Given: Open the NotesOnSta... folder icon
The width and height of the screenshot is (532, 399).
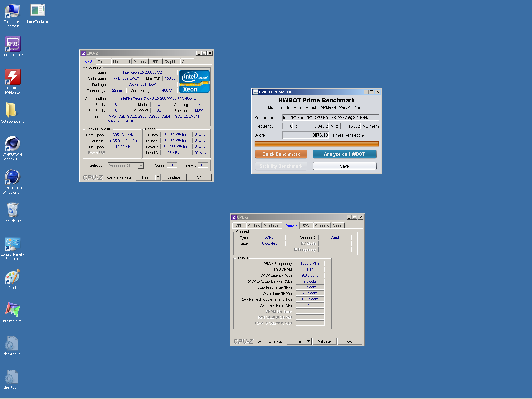Looking at the screenshot, I should pyautogui.click(x=12, y=113).
